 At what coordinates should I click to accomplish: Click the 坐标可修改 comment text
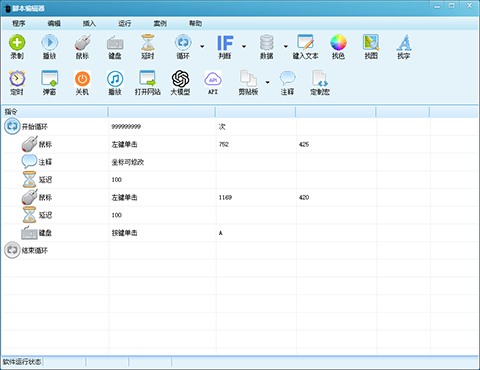pos(128,162)
